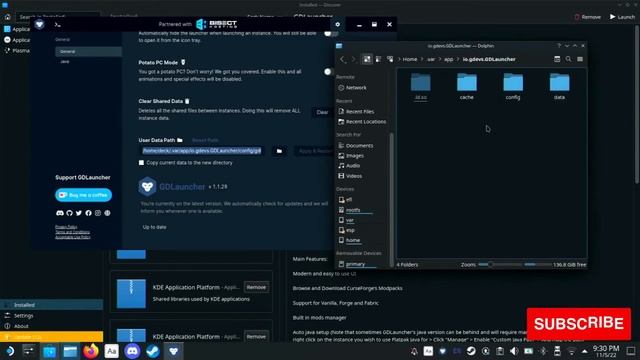Image resolution: width=640 pixels, height=360 pixels.
Task: Select the cache folder in Dolphin
Action: coord(467,86)
